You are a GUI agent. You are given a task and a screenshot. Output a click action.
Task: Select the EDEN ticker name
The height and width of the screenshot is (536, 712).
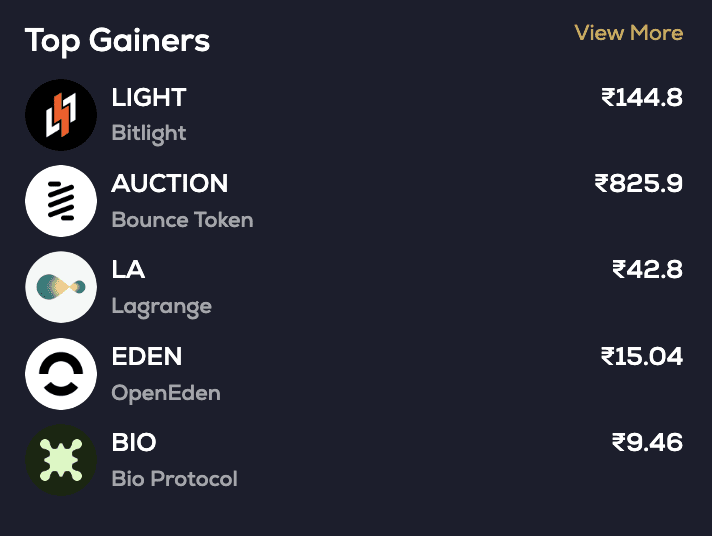coord(147,357)
